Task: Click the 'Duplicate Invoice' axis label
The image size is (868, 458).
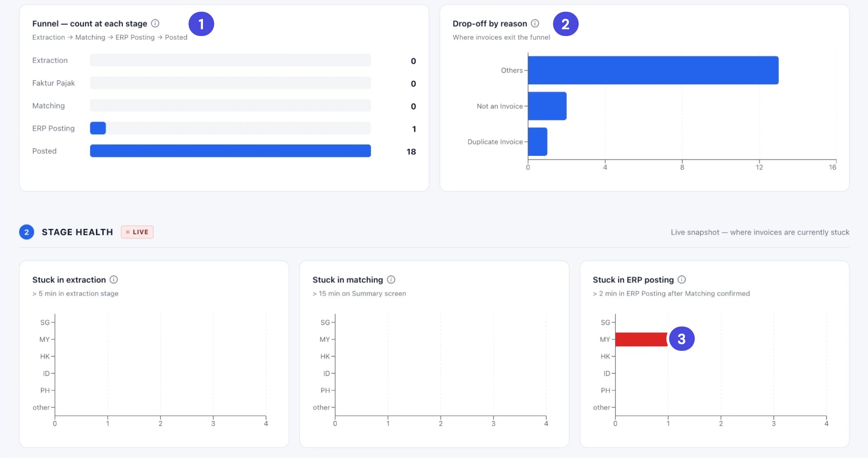Action: coord(495,142)
